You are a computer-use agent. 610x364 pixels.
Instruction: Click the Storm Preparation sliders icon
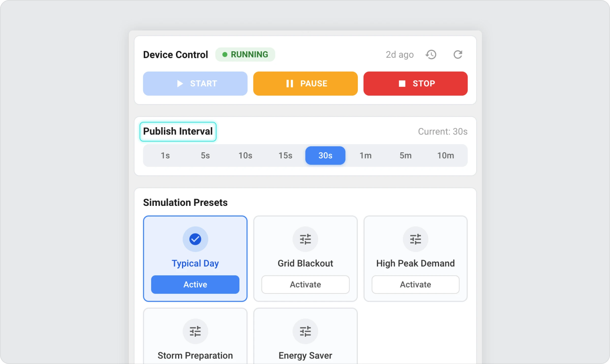[x=195, y=331]
